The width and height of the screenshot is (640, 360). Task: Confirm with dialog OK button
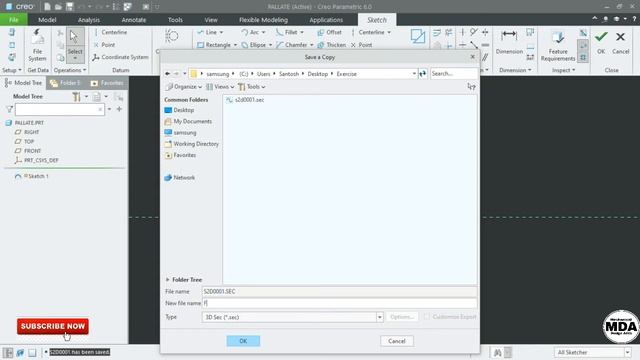point(243,341)
